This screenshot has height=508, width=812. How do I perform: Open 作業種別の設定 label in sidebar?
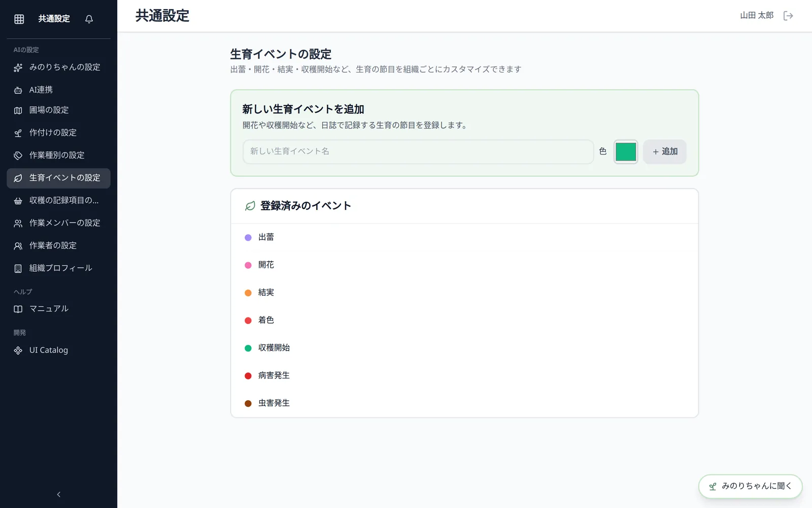57,155
